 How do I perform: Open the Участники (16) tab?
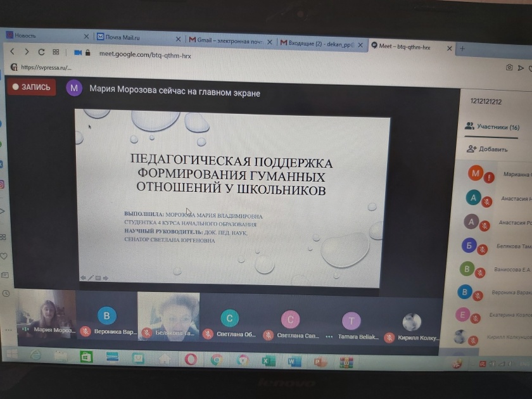pyautogui.click(x=492, y=127)
